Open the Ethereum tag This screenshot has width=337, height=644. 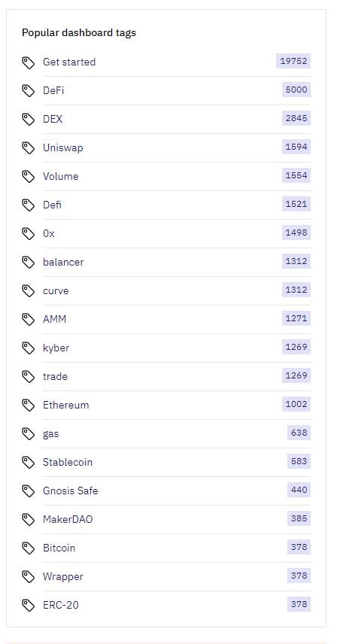[x=65, y=405]
